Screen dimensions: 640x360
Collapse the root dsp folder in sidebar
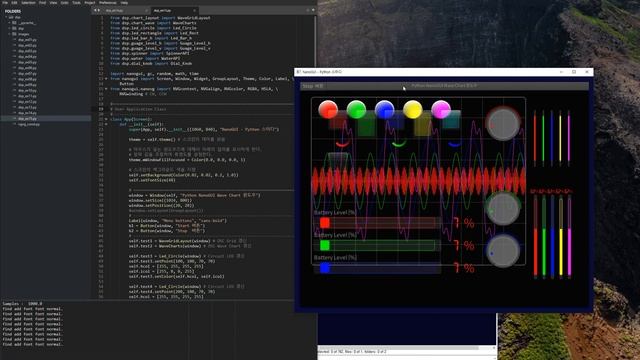tap(6, 18)
